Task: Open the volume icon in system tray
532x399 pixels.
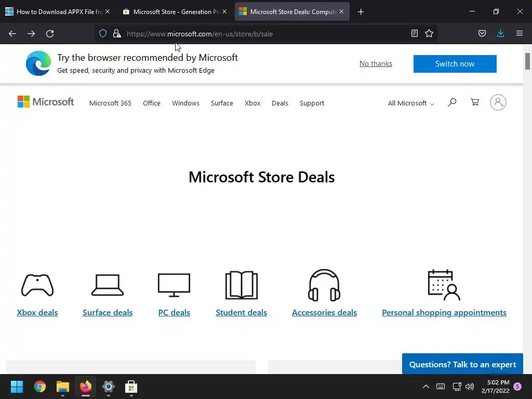Action: 470,387
